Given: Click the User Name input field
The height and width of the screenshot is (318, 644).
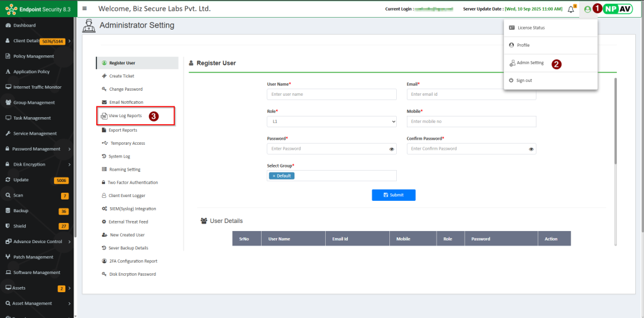Looking at the screenshot, I should tap(331, 94).
